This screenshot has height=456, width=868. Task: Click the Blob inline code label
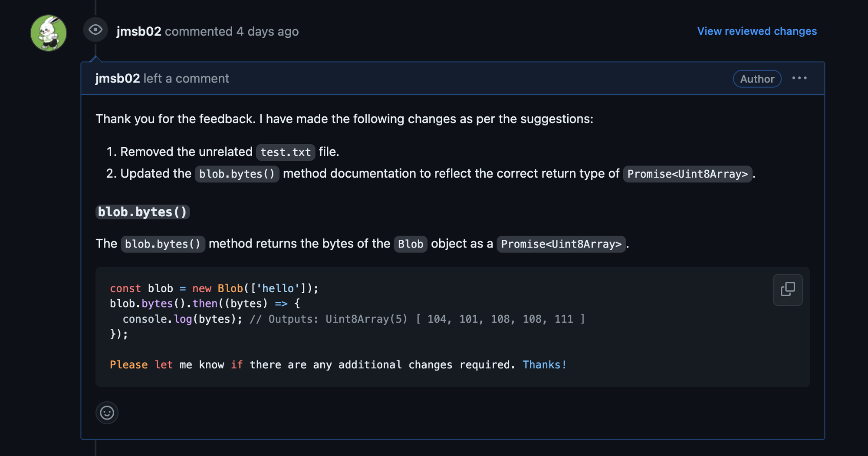(x=411, y=244)
